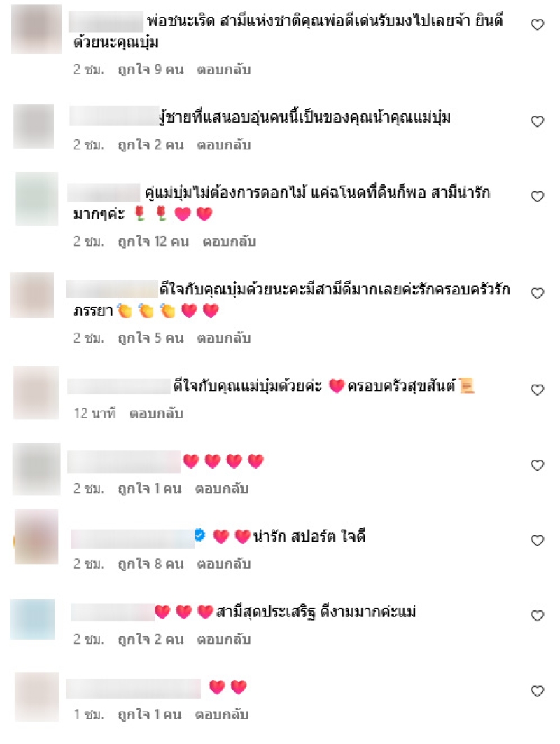Reply to the comment posted 12 นาที ago

[x=157, y=413]
